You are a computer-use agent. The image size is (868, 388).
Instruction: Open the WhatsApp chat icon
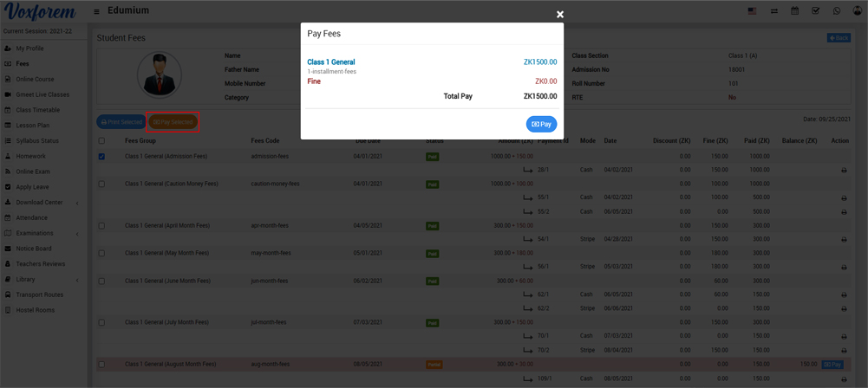coord(837,11)
